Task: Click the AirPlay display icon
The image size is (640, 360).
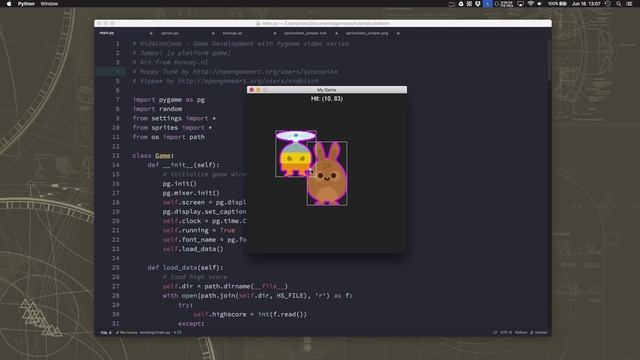Action: (520, 4)
